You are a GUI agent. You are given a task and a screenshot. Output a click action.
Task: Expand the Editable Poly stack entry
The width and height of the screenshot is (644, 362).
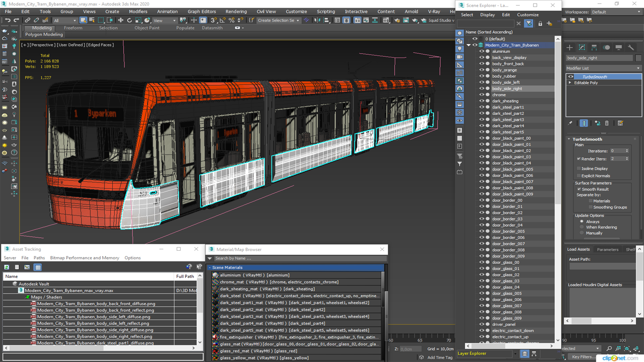(x=570, y=83)
